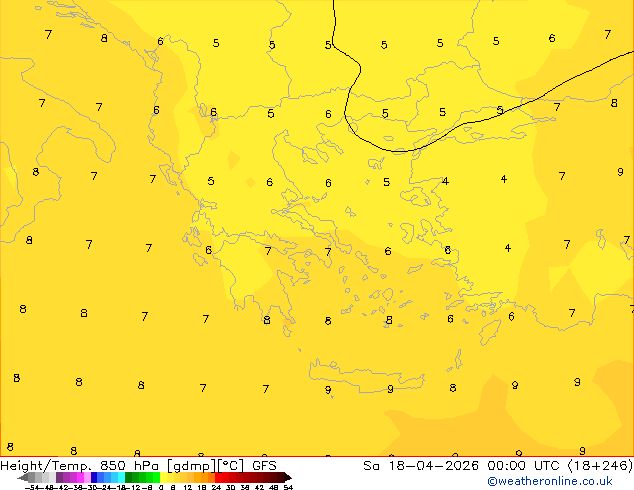Click the "Height/Temp." title text
The width and height of the screenshot is (634, 490).
[x=46, y=466]
